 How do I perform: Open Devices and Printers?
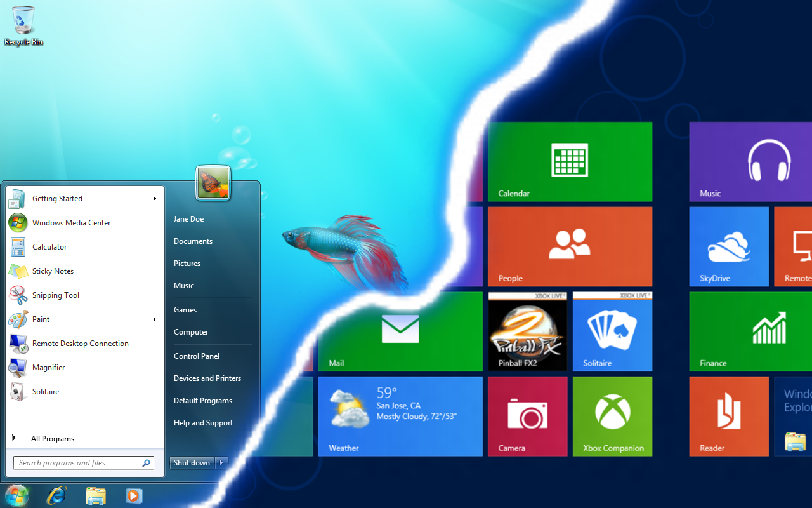(207, 378)
